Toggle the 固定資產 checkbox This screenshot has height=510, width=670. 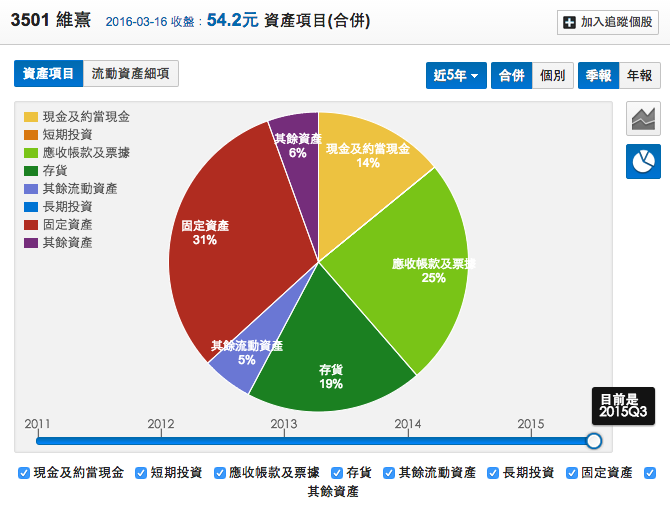pyautogui.click(x=572, y=473)
